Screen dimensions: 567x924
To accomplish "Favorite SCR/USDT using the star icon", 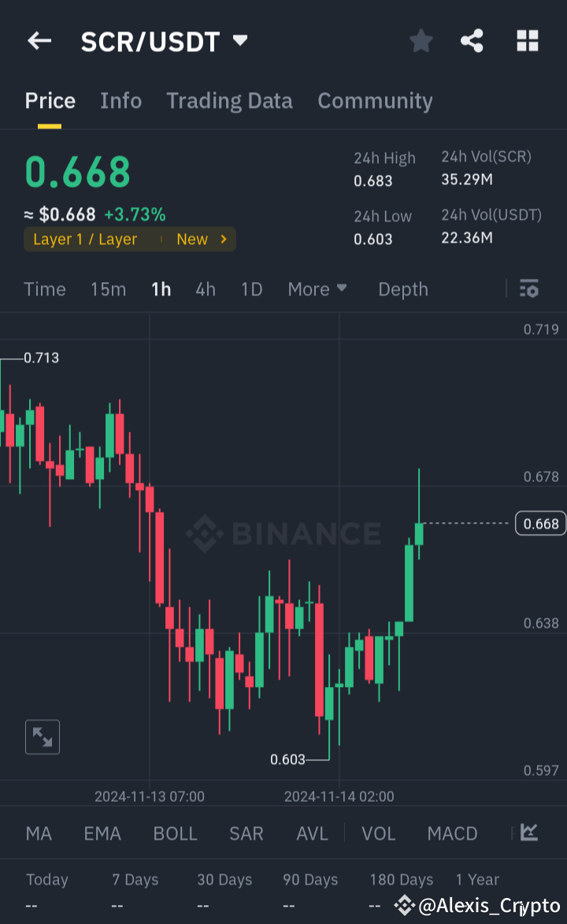I will tap(421, 41).
